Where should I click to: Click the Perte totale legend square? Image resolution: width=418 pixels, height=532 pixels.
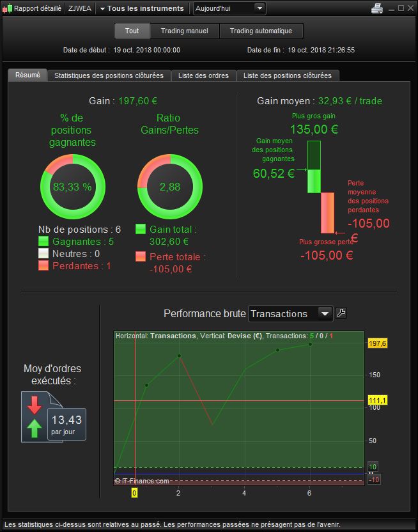pos(141,256)
